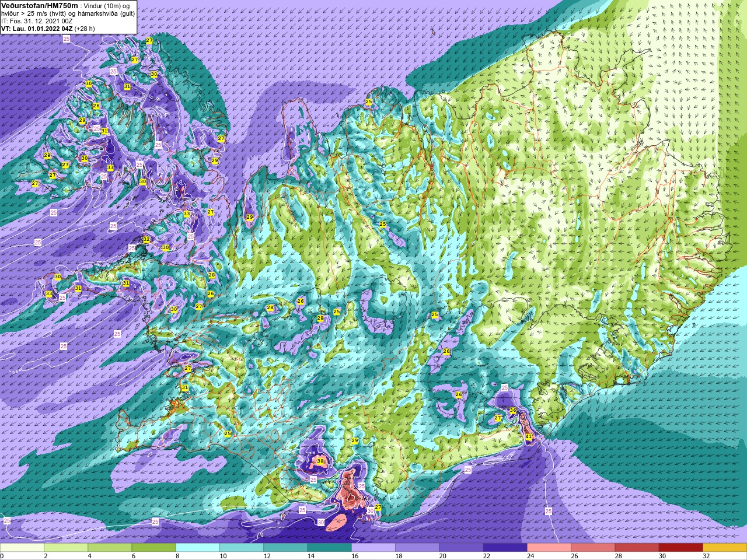This screenshot has height=560, width=747.
Task: Select the light green 2–4 legend swatch
Action: coord(66,548)
